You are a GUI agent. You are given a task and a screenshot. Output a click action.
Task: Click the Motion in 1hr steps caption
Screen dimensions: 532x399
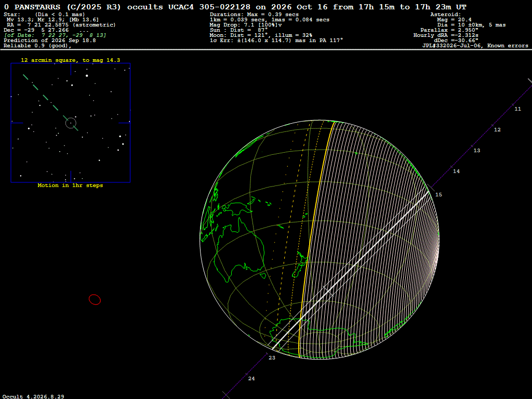70,185
